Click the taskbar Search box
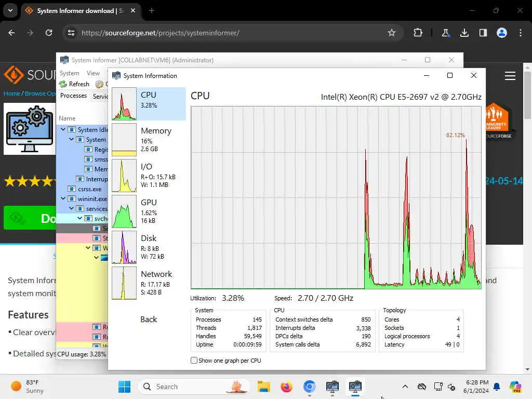The width and height of the screenshot is (532, 399). click(x=194, y=387)
